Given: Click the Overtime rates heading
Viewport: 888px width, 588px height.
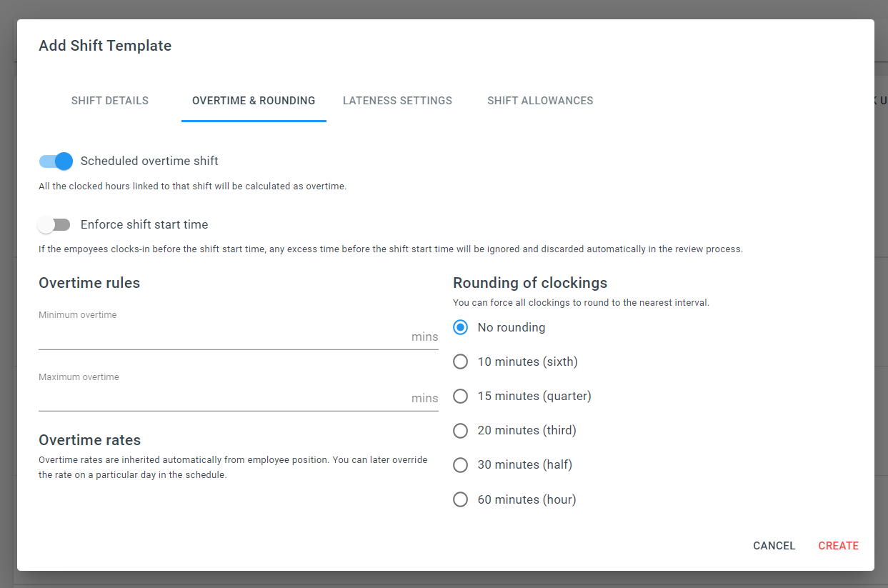Looking at the screenshot, I should pyautogui.click(x=90, y=440).
